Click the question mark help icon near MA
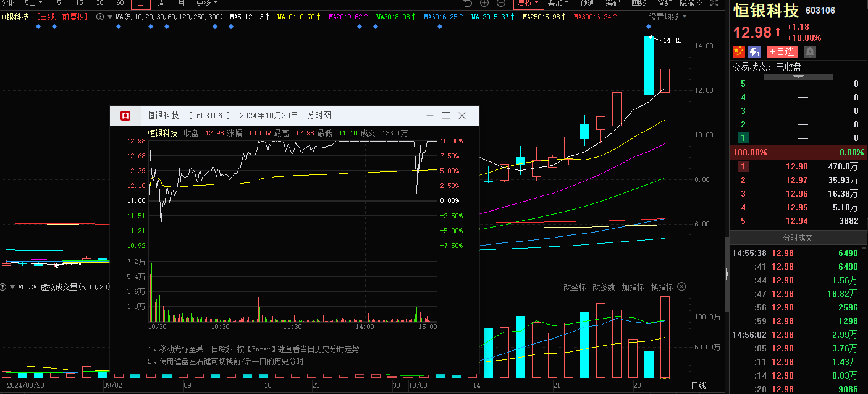This screenshot has width=868, height=394. (100, 17)
